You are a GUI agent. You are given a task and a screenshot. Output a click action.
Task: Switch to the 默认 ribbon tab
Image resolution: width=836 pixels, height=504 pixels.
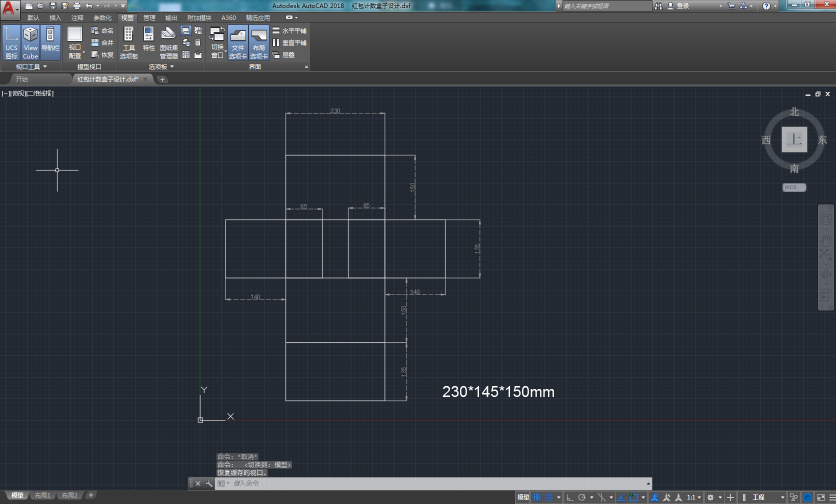tap(33, 18)
